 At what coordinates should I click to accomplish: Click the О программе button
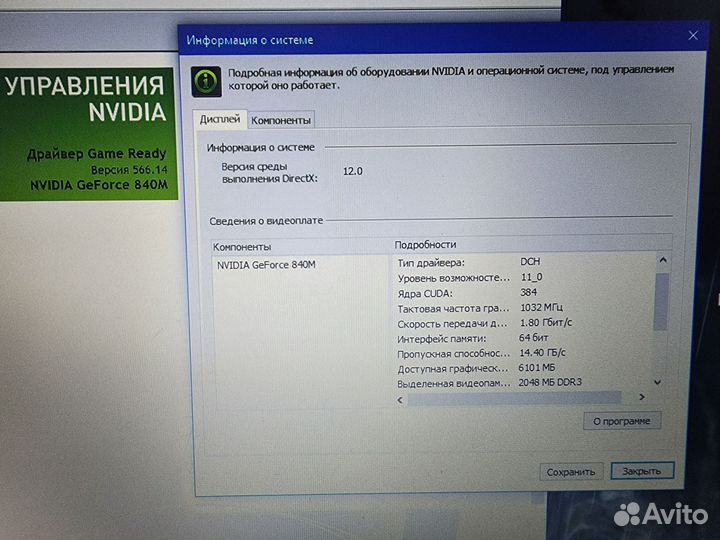(622, 421)
